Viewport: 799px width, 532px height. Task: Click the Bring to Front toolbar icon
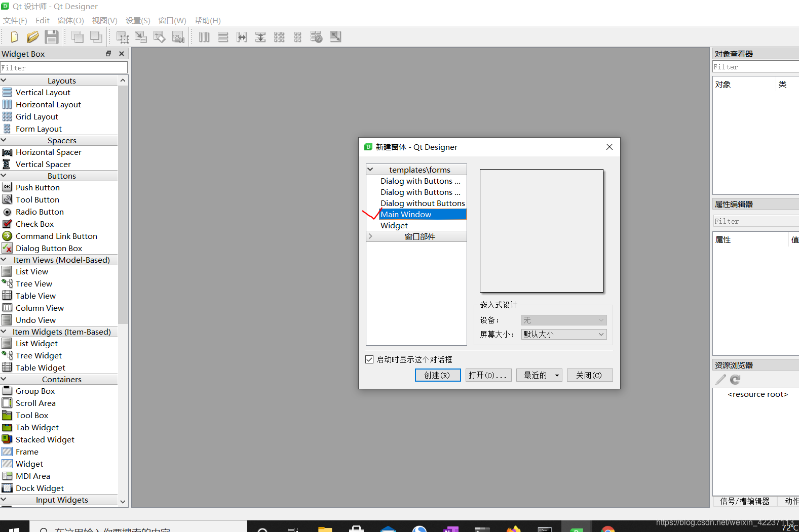point(96,37)
